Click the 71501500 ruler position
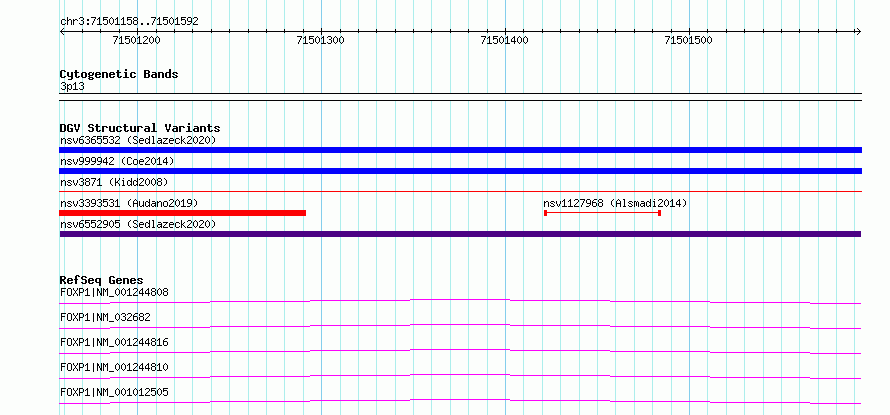 pos(688,40)
